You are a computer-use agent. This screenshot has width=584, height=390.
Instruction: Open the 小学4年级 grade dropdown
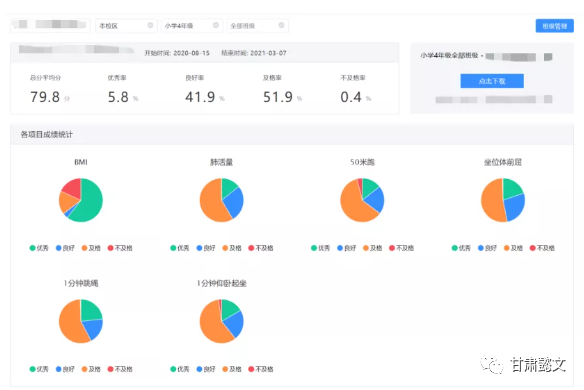pos(192,25)
